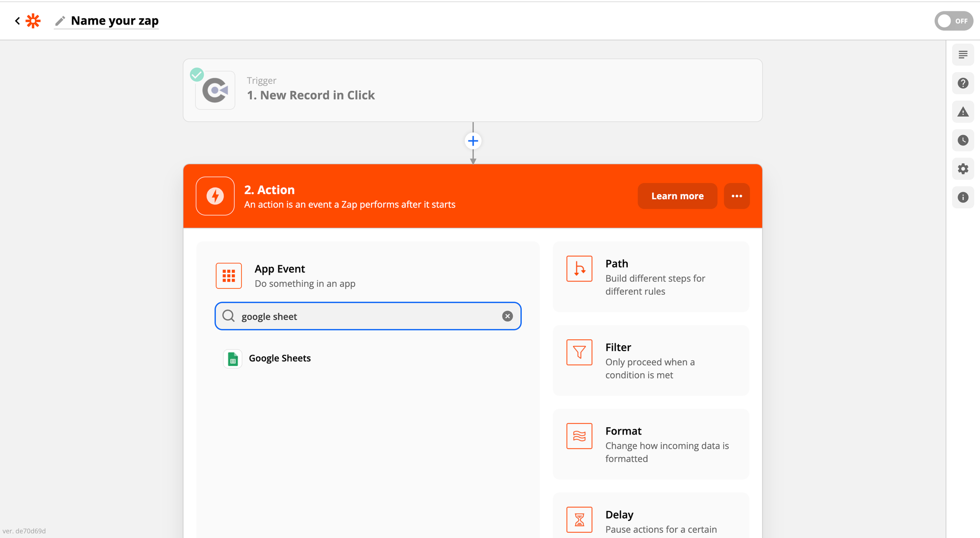Open the info details panel

(963, 197)
